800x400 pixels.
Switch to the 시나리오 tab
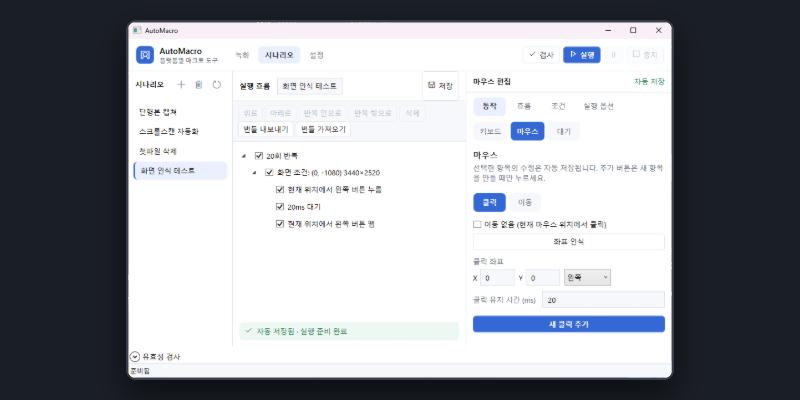tap(279, 55)
